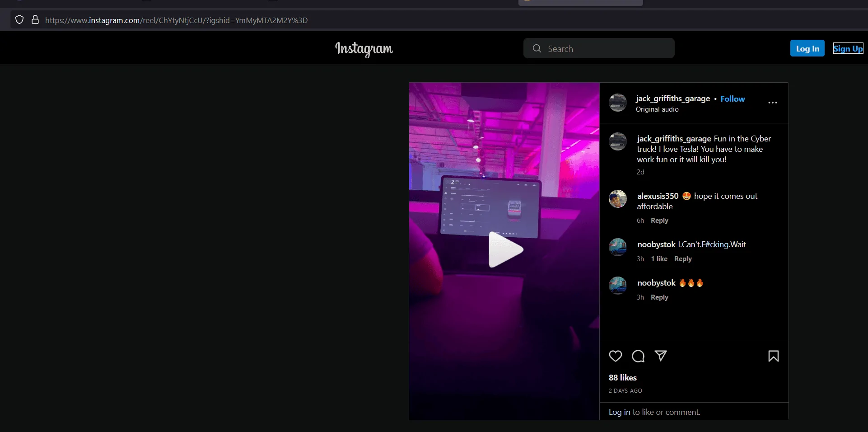The height and width of the screenshot is (432, 868).
Task: Click Log in link to comment
Action: point(619,412)
